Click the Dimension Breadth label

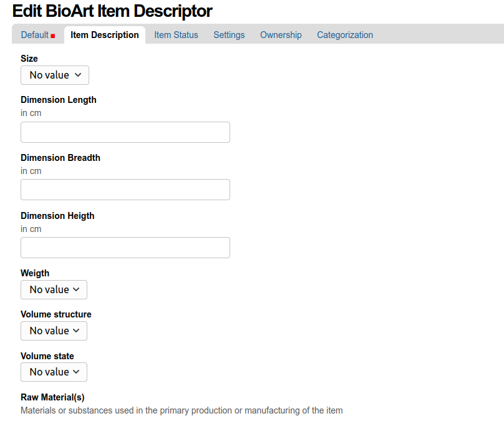click(61, 158)
